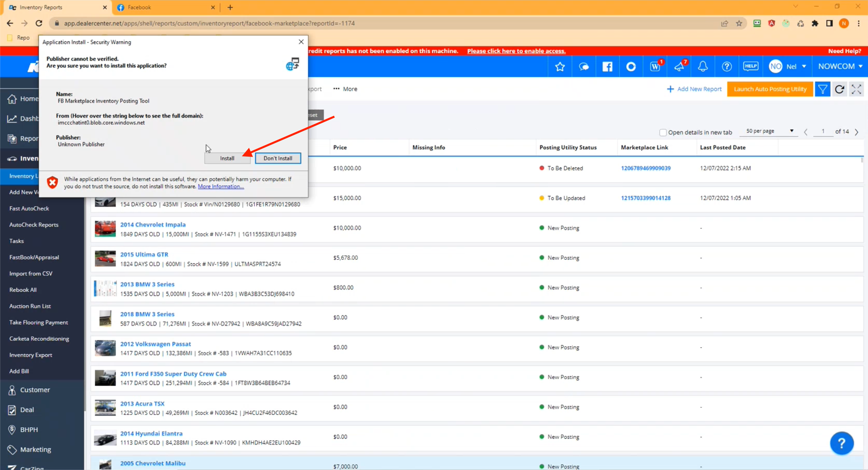
Task: Open Auction Run List sidebar item
Action: [x=30, y=306]
